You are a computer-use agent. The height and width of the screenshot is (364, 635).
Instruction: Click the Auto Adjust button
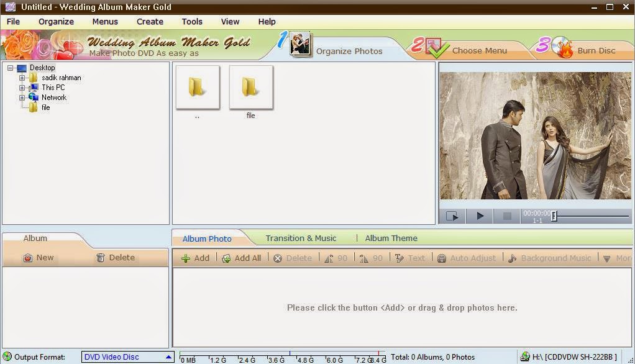(x=467, y=258)
